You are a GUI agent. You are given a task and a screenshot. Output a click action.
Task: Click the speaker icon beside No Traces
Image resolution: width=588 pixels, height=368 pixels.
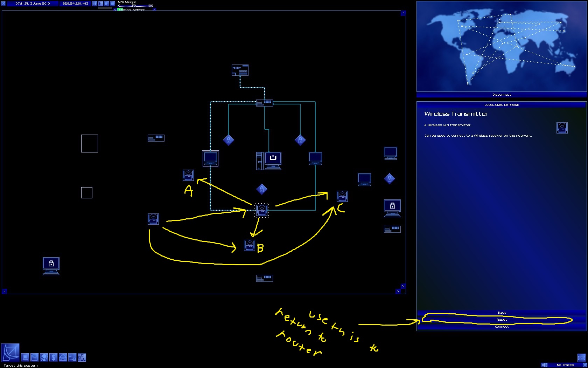pyautogui.click(x=544, y=365)
